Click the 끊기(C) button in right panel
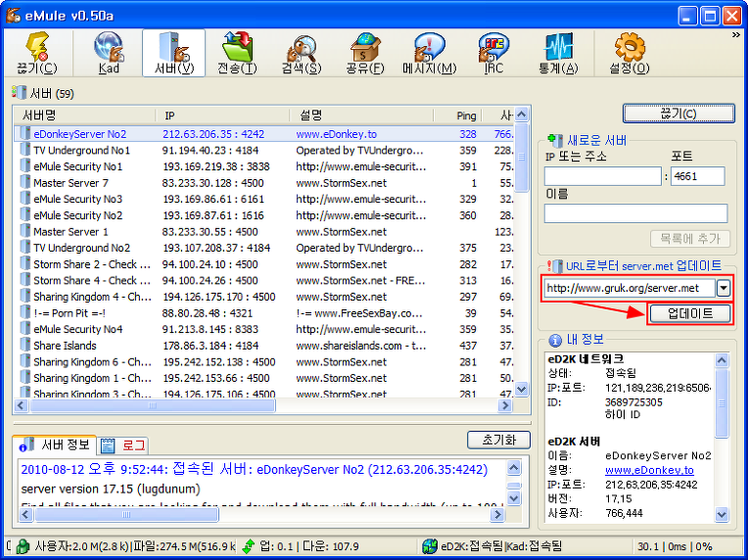This screenshot has width=748, height=560. click(678, 114)
